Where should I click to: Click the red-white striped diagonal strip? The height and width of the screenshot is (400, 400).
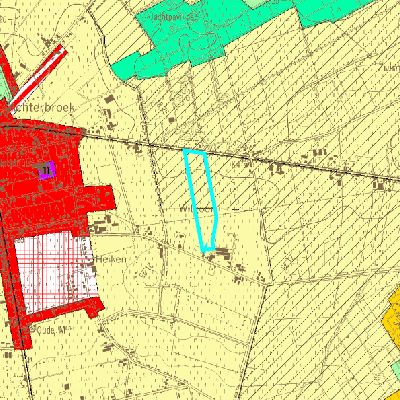[38, 78]
